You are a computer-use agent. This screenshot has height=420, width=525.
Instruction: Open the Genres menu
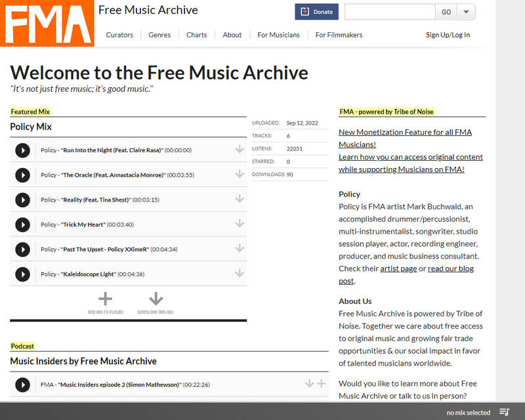point(159,35)
